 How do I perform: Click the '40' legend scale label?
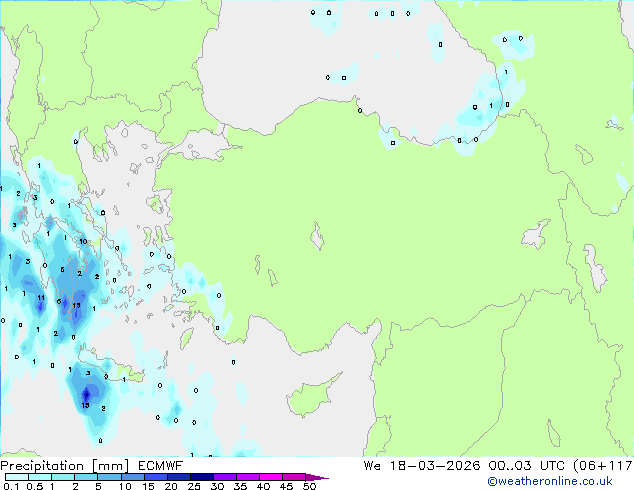click(x=263, y=486)
